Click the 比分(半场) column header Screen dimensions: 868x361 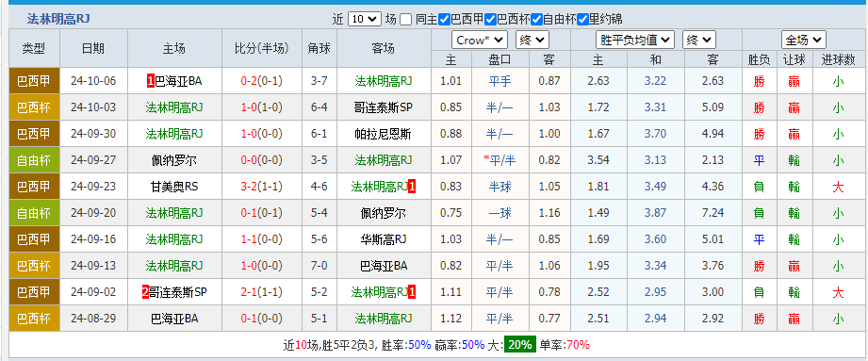(262, 49)
